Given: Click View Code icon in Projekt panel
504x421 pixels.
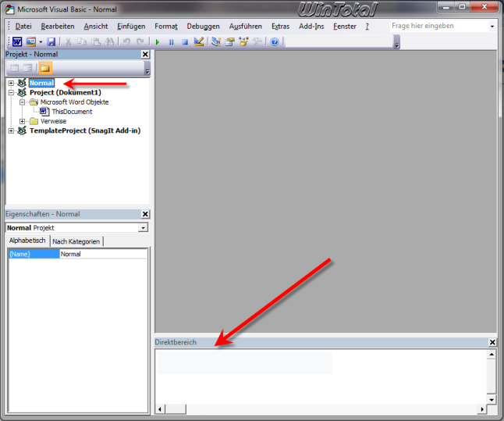Looking at the screenshot, I should coord(15,68).
